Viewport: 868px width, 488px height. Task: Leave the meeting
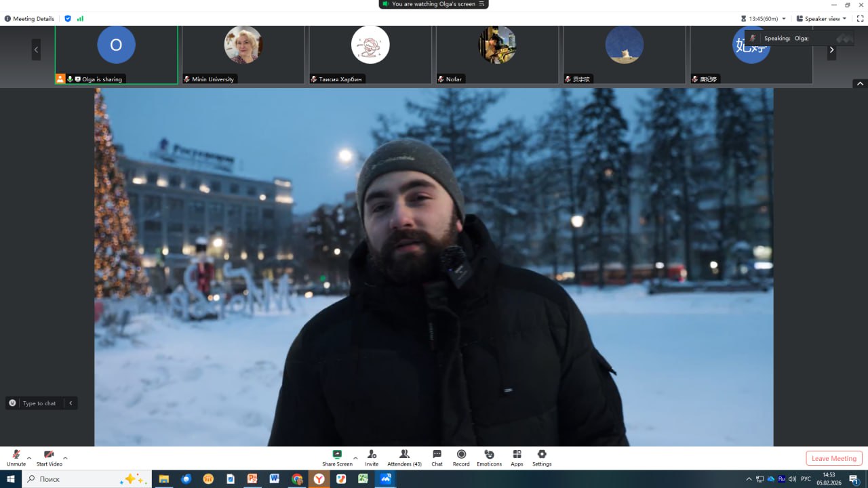click(x=833, y=458)
